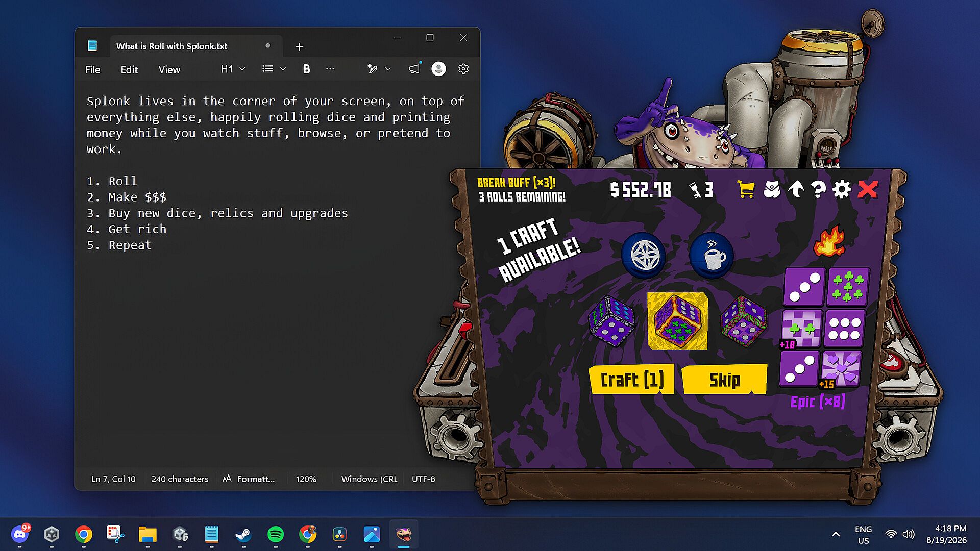980x551 pixels.
Task: Expand the H1 heading dropdown
Action: (x=233, y=69)
